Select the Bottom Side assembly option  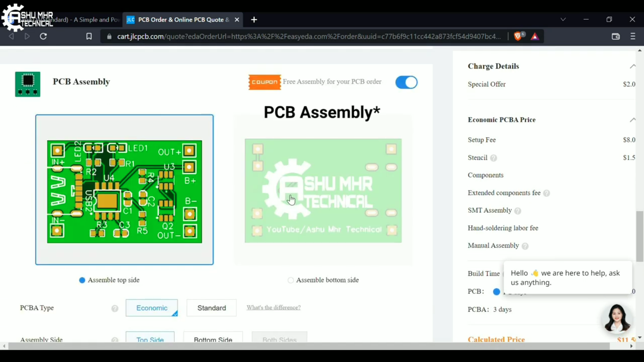click(x=213, y=340)
